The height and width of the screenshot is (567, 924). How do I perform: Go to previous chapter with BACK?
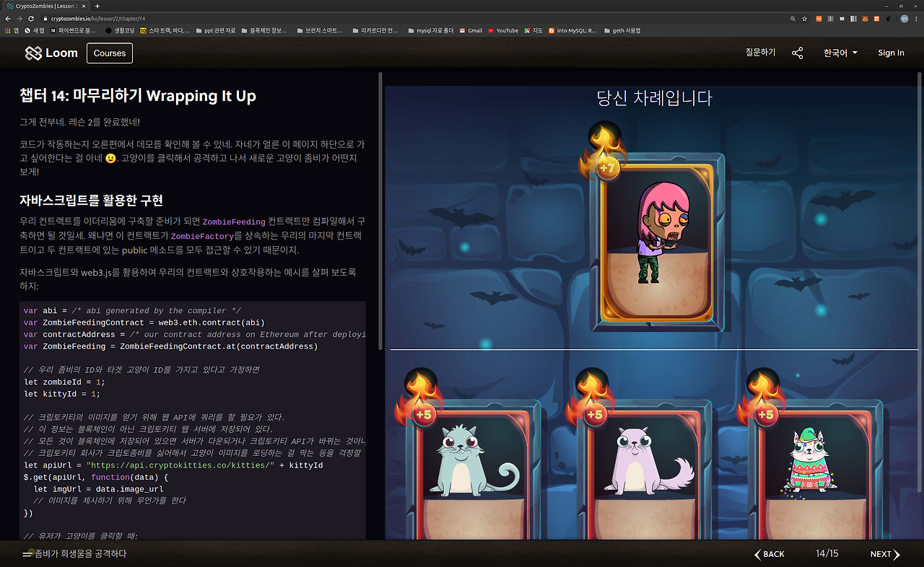[x=770, y=554]
